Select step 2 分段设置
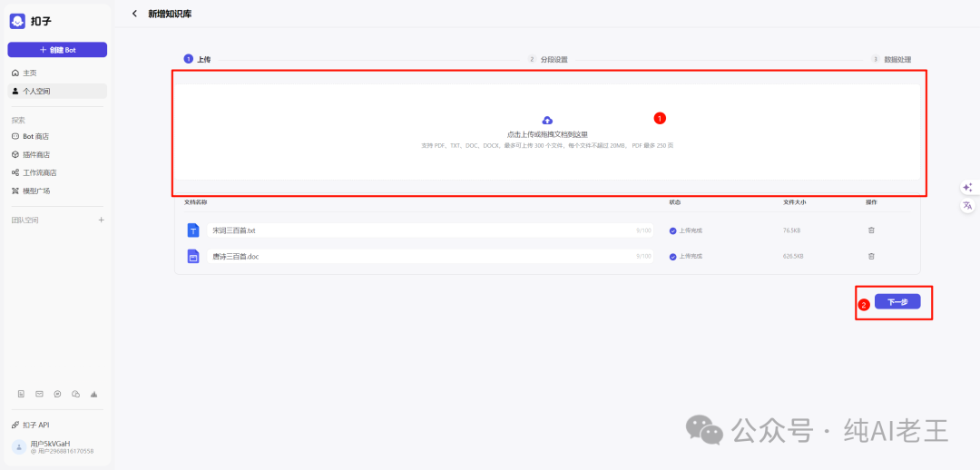 tap(547, 59)
